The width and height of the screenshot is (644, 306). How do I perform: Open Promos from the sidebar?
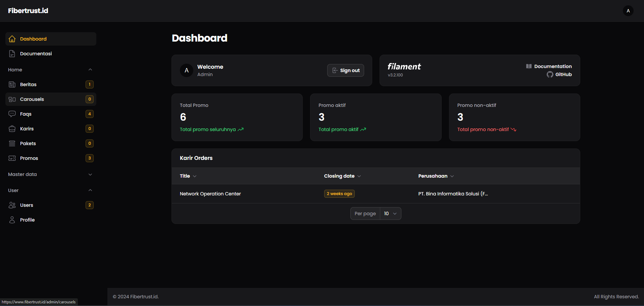(51, 158)
